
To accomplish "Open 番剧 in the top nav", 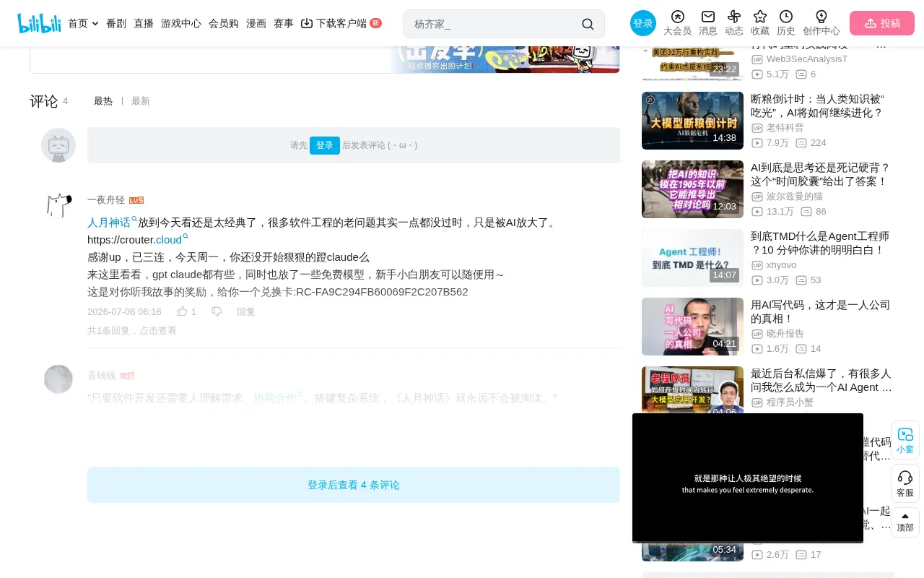I will 116,23.
